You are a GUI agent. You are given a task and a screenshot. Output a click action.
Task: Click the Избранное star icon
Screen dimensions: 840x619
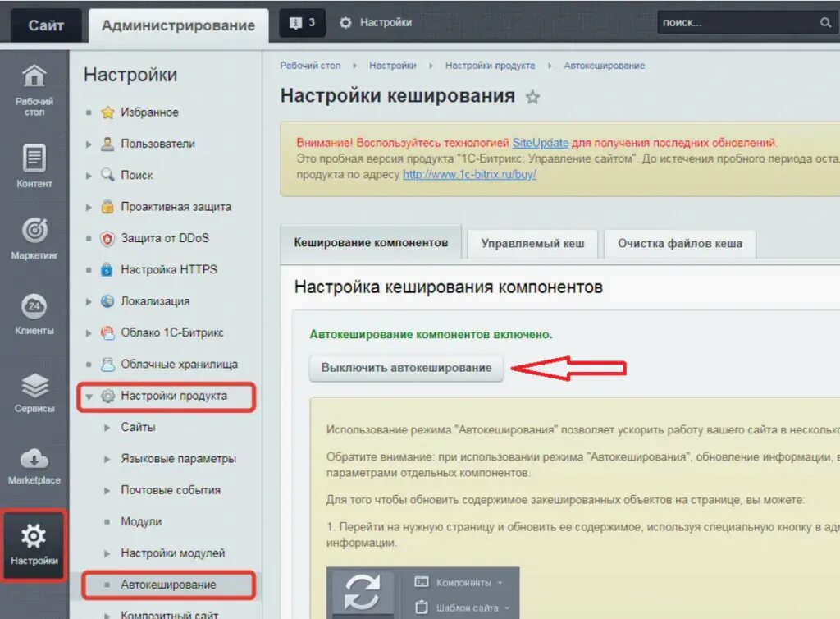[107, 112]
